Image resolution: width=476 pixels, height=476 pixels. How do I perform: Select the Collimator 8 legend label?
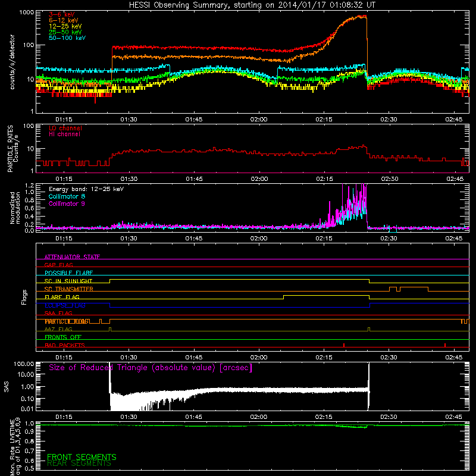(67, 196)
